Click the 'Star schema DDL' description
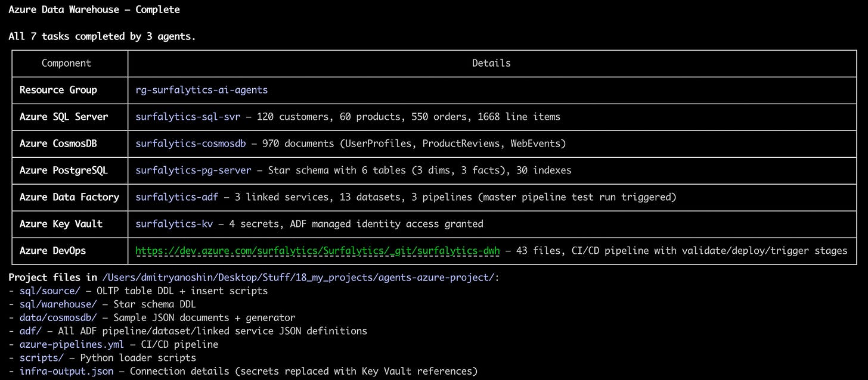Image resolution: width=868 pixels, height=380 pixels. pyautogui.click(x=154, y=304)
